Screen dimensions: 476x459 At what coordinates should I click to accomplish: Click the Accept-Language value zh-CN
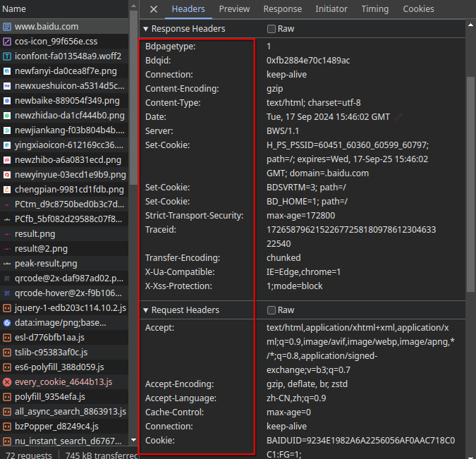click(x=296, y=398)
